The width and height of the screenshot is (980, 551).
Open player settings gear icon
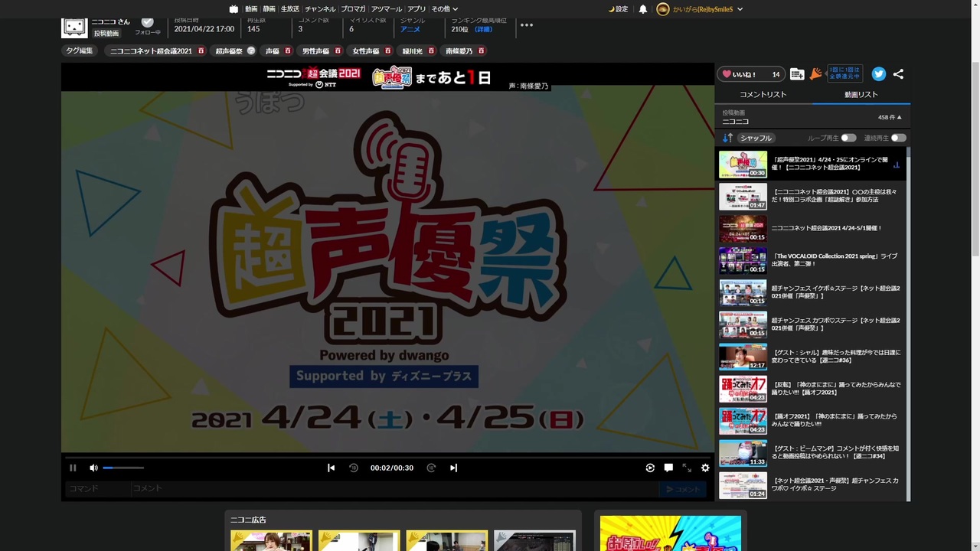pos(705,468)
